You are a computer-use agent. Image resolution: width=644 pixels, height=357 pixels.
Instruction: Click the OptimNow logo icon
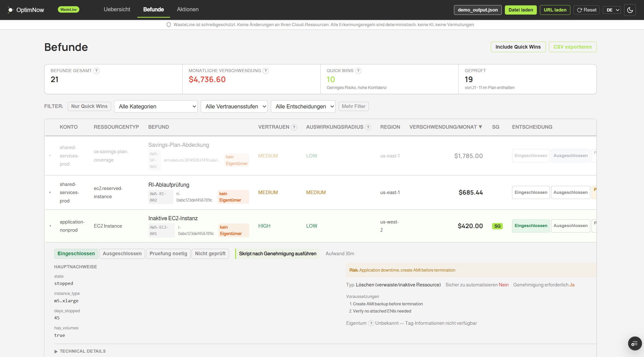tap(10, 10)
